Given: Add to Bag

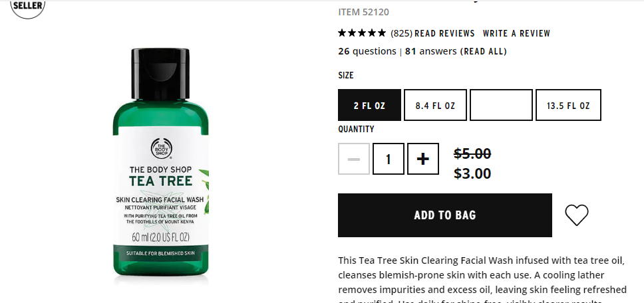Looking at the screenshot, I should point(445,215).
